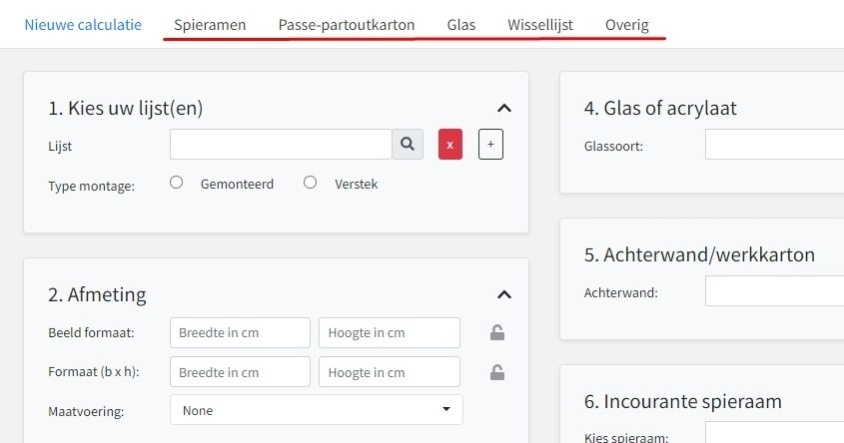
Task: Select the Verstek radio button
Action: (x=310, y=182)
